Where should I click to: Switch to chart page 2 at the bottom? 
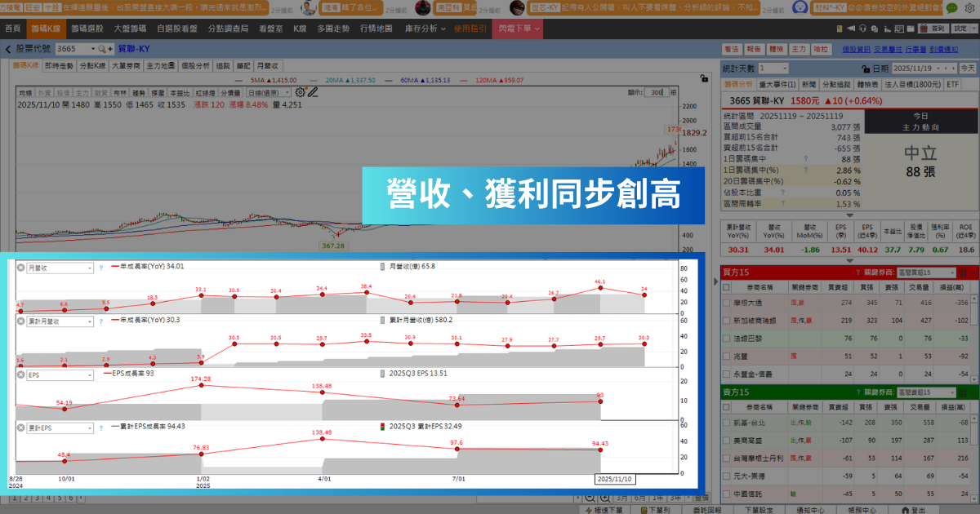tap(26, 497)
